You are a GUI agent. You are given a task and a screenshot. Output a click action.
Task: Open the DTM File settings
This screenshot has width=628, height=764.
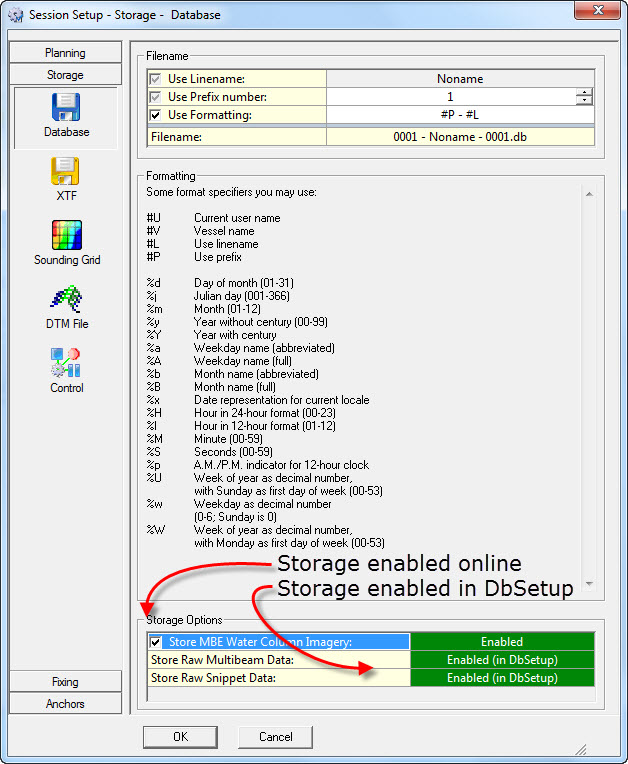66,300
